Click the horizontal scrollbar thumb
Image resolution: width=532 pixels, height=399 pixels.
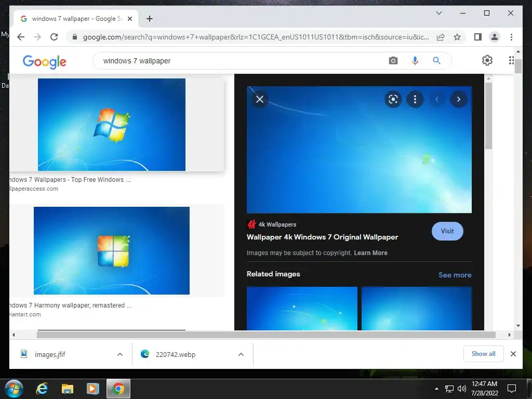(266, 335)
